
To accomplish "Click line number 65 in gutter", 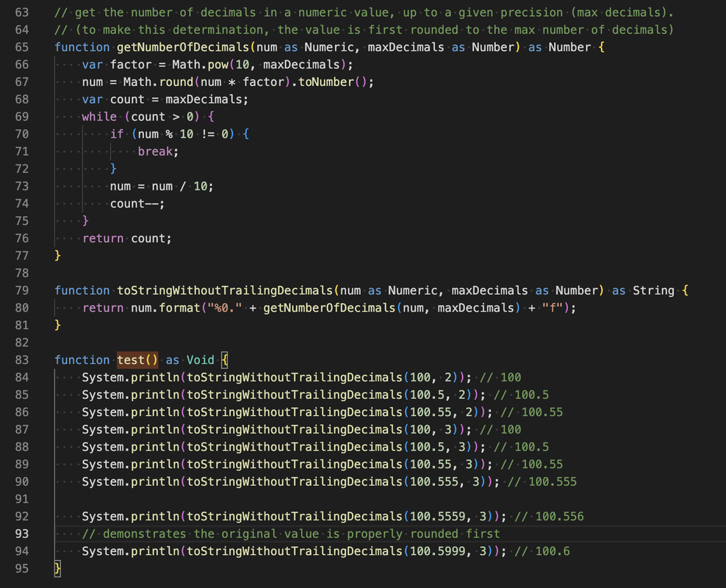I will [22, 47].
